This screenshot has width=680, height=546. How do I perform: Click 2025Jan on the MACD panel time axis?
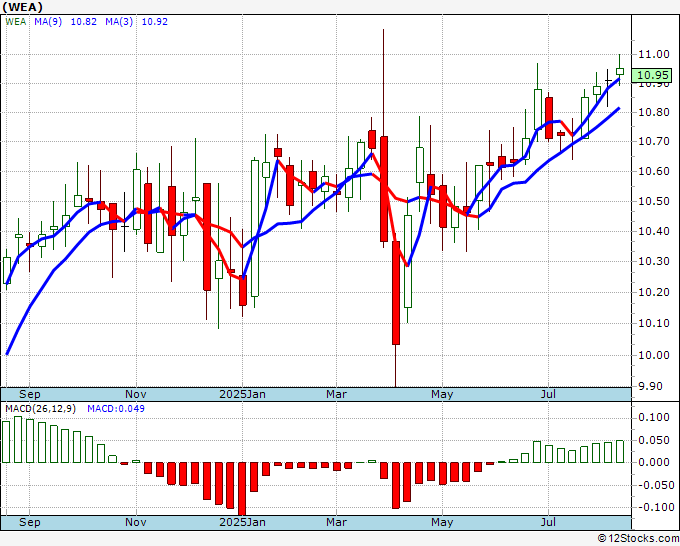click(242, 522)
